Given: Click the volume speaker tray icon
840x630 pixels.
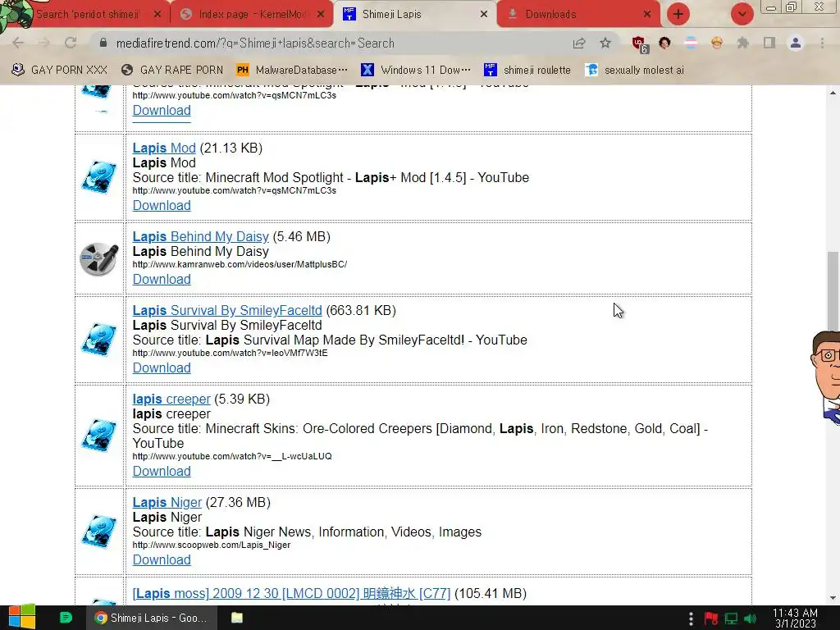Looking at the screenshot, I should pyautogui.click(x=751, y=619).
